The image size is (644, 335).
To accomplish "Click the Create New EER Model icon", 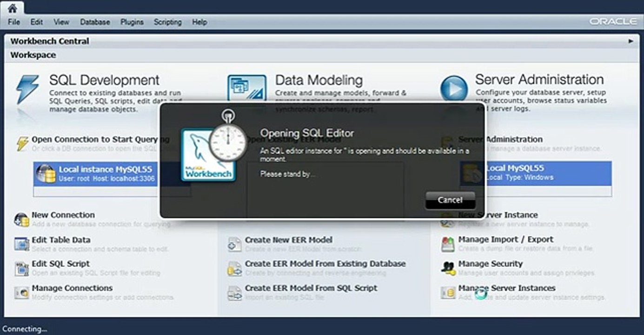I will pyautogui.click(x=235, y=244).
